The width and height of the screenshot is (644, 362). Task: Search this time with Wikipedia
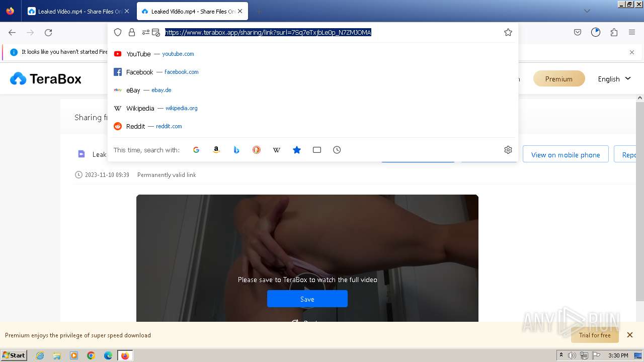pos(277,150)
